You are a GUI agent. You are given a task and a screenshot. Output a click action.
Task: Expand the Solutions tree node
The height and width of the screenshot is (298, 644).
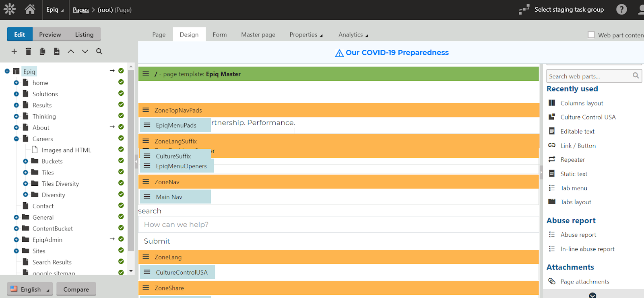click(x=17, y=94)
